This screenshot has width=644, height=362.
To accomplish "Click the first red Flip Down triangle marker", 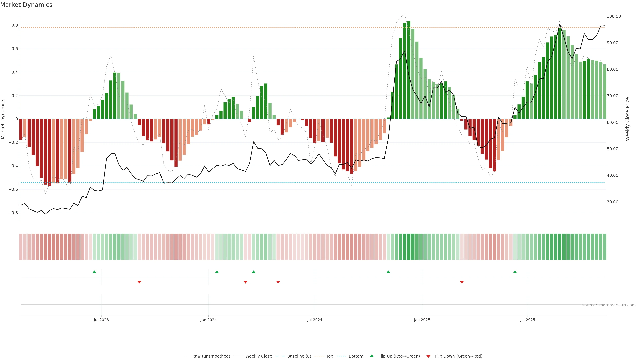I will click(139, 282).
